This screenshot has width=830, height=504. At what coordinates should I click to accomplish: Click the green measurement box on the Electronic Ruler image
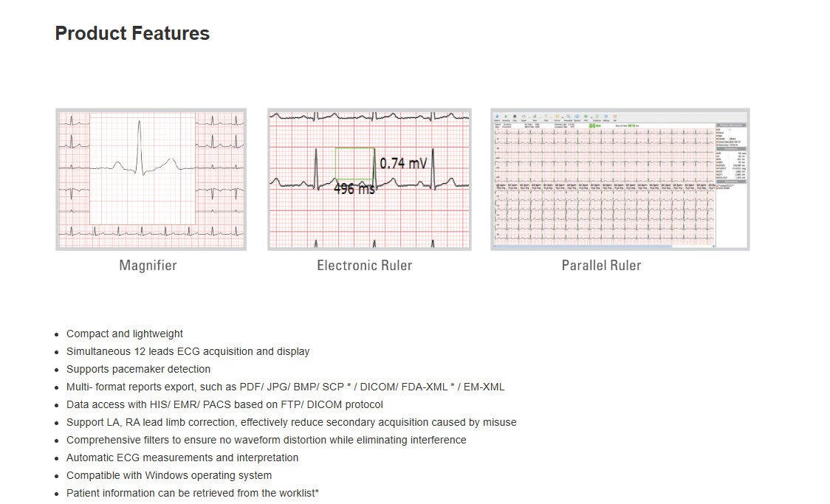[x=355, y=163]
